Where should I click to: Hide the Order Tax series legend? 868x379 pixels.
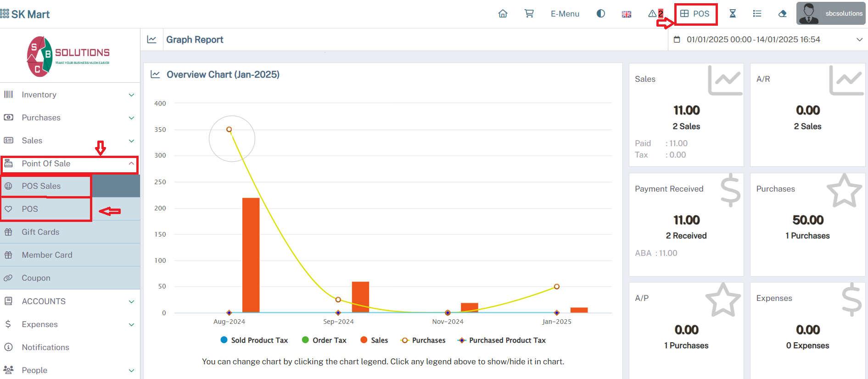(x=324, y=340)
